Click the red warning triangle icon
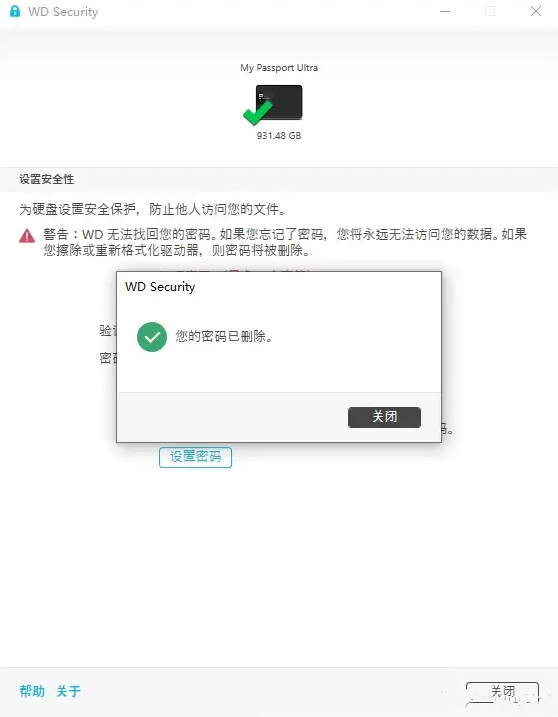 [x=27, y=236]
